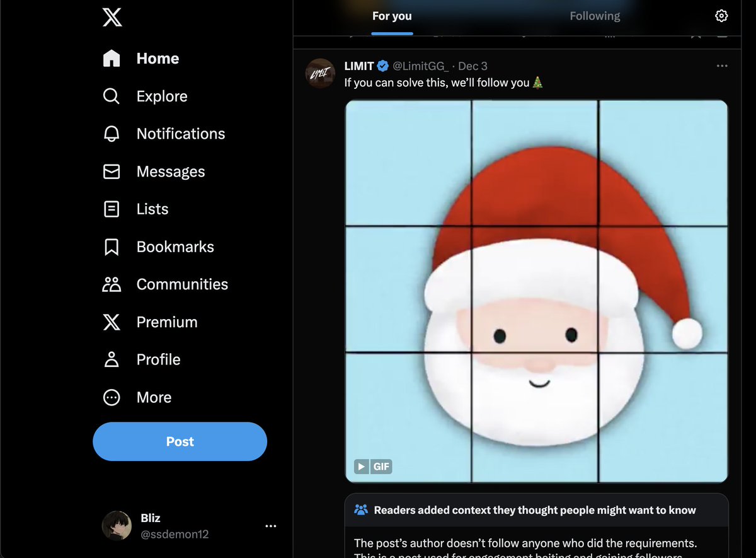This screenshot has width=756, height=558.
Task: Go to Lists label in the sidebar
Action: tap(152, 209)
